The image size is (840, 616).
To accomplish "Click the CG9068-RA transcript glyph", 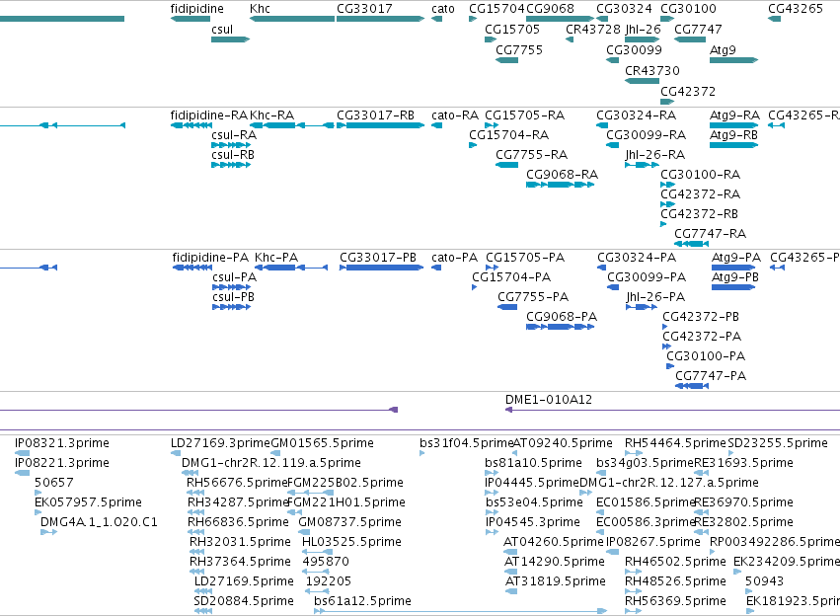I will tap(561, 185).
